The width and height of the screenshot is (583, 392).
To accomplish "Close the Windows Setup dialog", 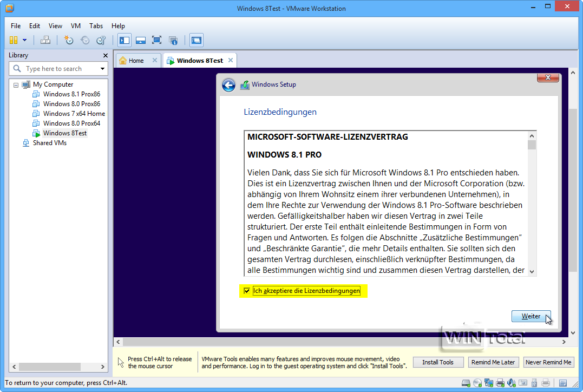I will 548,77.
